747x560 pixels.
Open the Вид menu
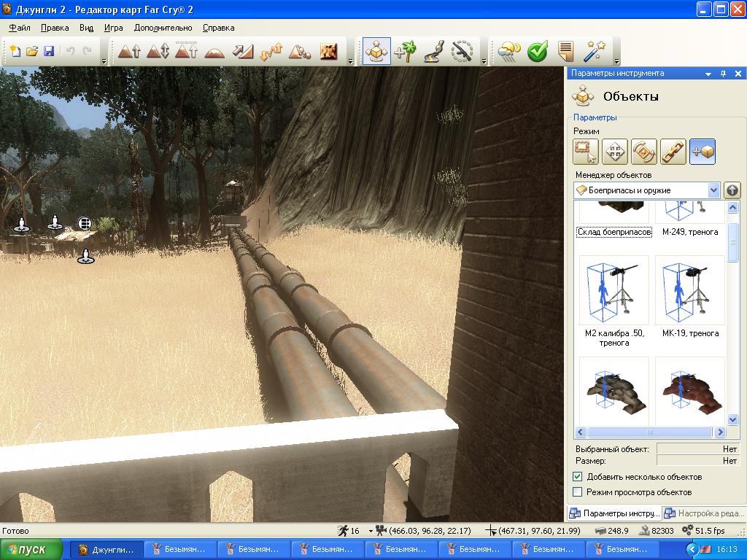(x=86, y=28)
